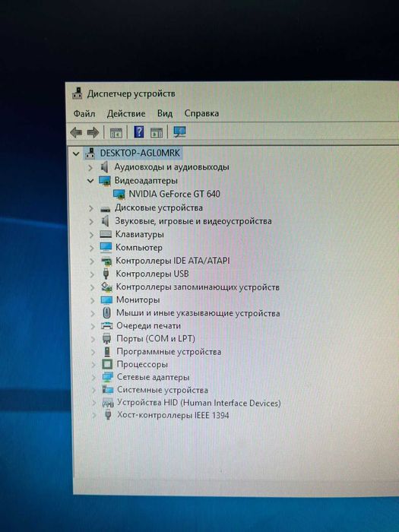Click the icon beside Программные устройства
Screen dimensions: 399x532
(107, 351)
